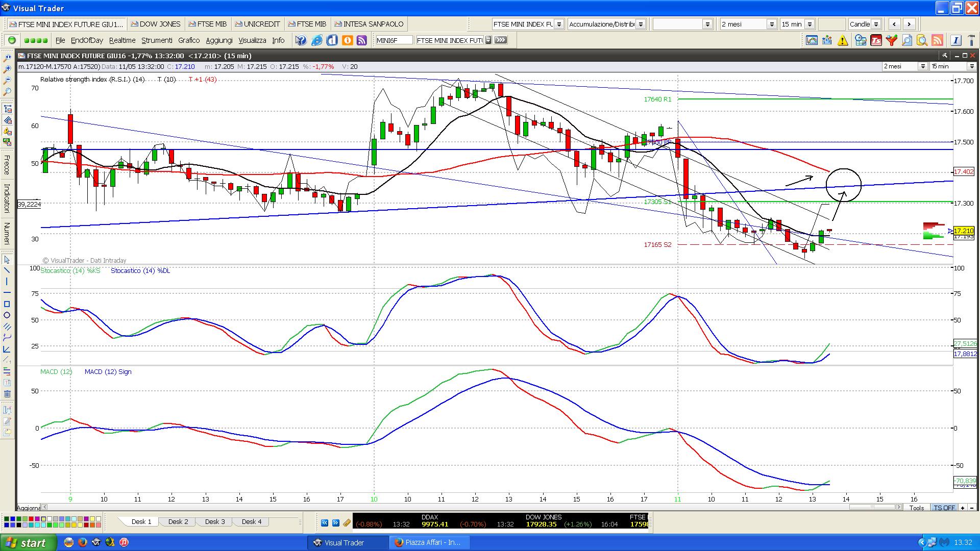Image resolution: width=980 pixels, height=551 pixels.
Task: Switch to the INTESA SANPAOLO chart tab
Action: click(369, 24)
